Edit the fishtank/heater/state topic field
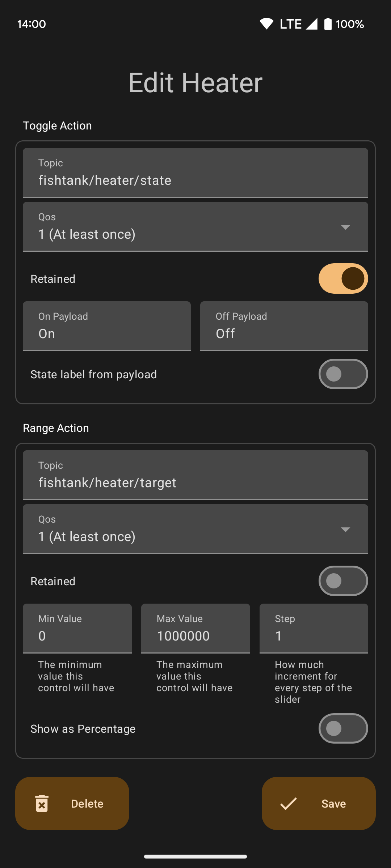 [195, 173]
